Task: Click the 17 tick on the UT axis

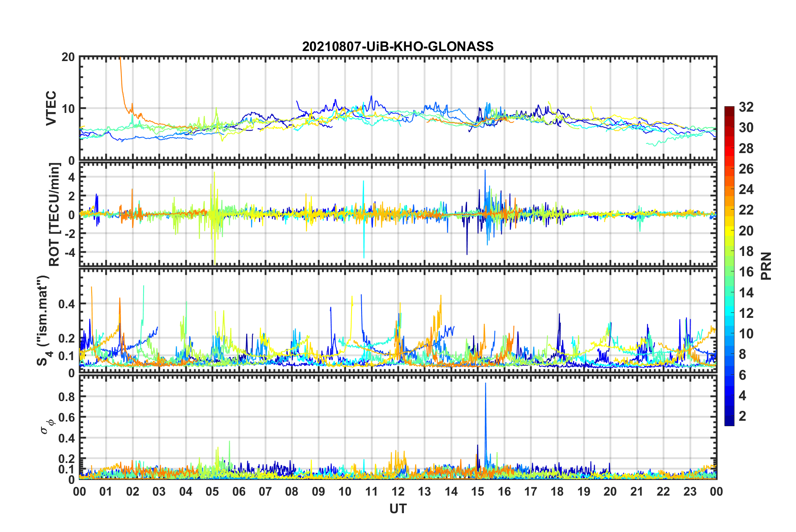Action: pos(531,491)
